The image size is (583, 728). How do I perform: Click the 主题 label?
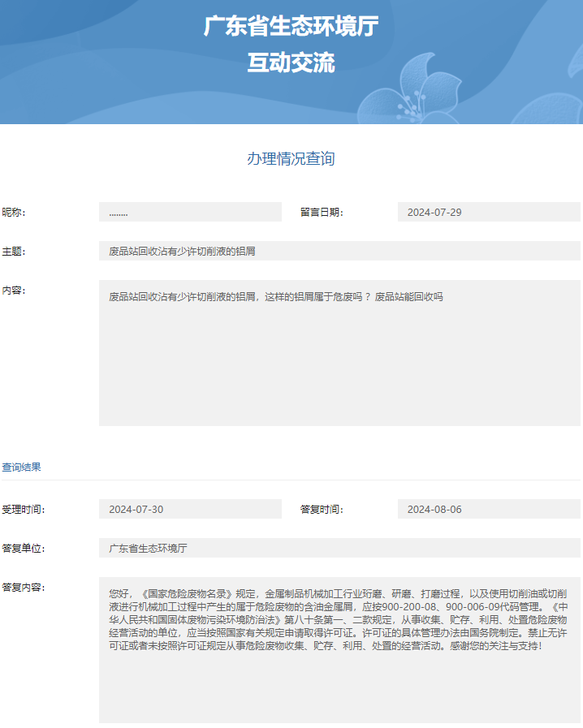coord(14,252)
